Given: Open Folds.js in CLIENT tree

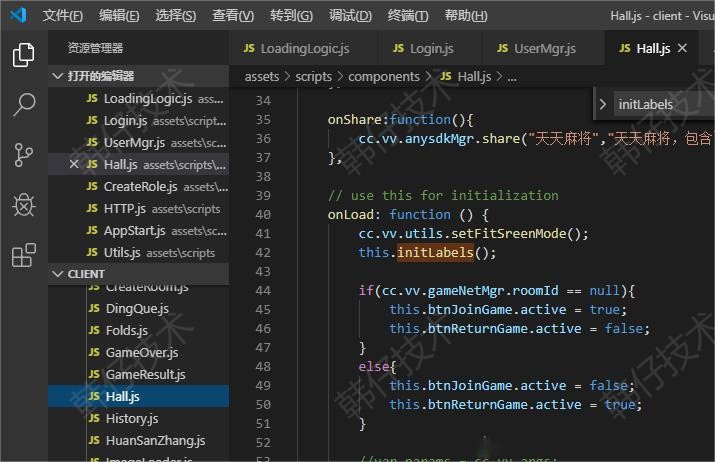Looking at the screenshot, I should [x=138, y=331].
